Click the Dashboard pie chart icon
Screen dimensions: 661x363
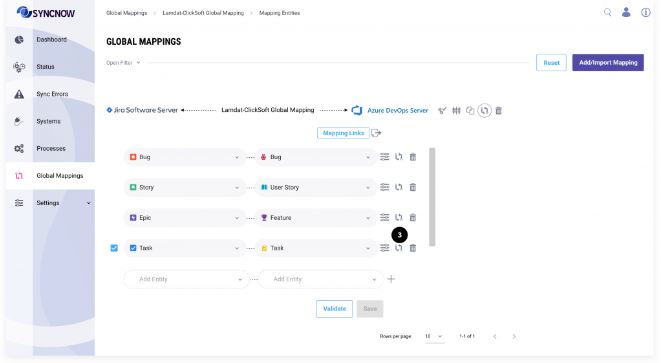(x=19, y=40)
